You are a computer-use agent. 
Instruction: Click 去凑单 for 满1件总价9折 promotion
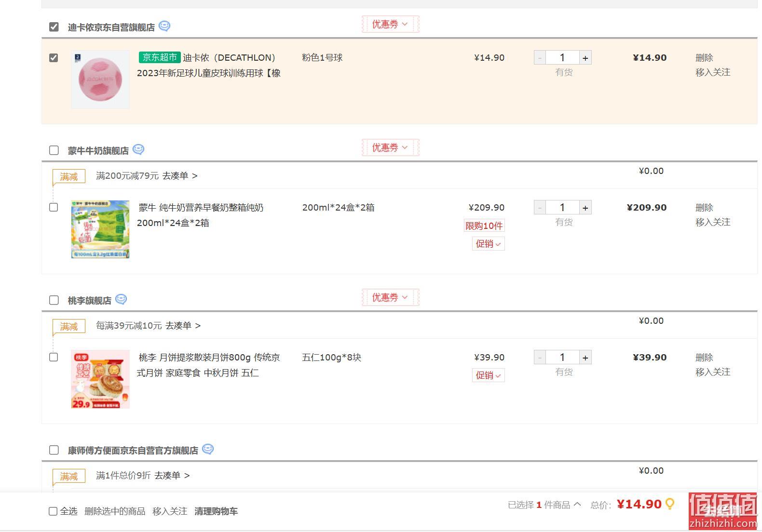[x=172, y=476]
